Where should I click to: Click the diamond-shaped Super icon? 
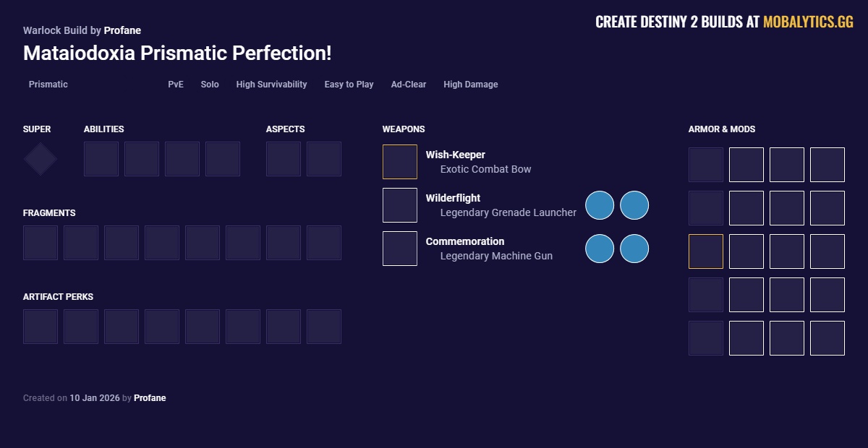point(41,159)
